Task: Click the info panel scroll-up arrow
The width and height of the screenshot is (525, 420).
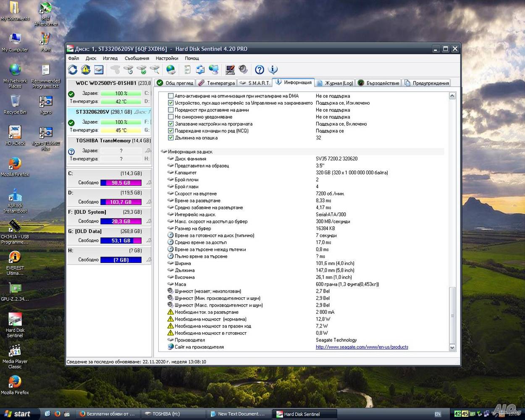Action: (x=452, y=96)
